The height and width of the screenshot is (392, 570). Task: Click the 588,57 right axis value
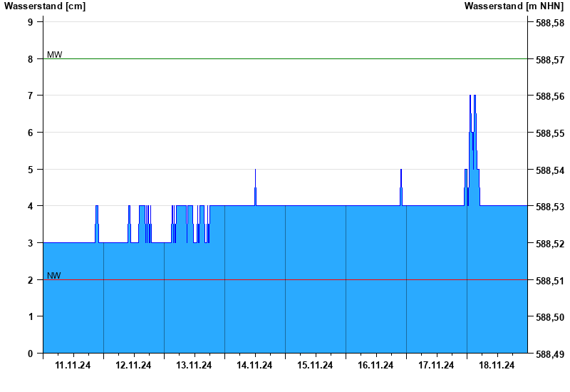pos(550,60)
